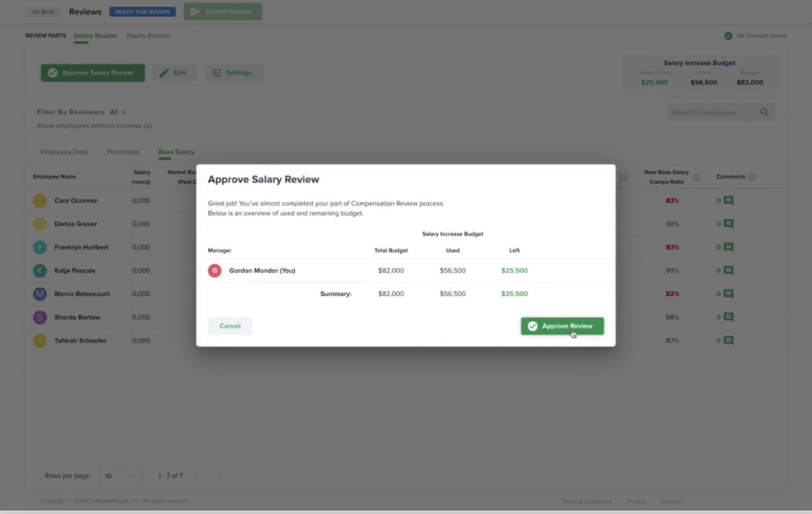Open comments icon for Katja Pascale
The image size is (812, 514).
[728, 270]
